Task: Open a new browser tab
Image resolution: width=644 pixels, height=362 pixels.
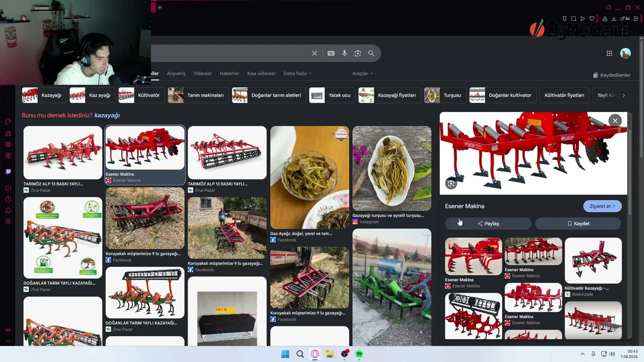Action: click(159, 8)
